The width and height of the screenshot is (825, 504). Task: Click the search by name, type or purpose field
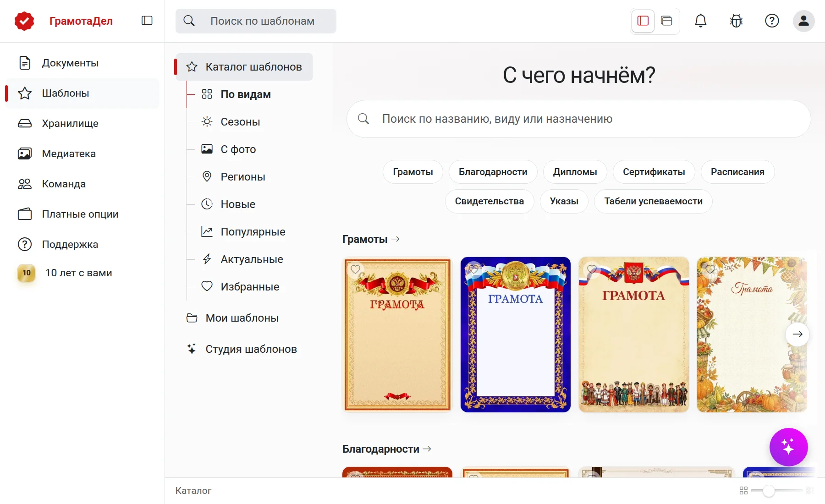579,119
